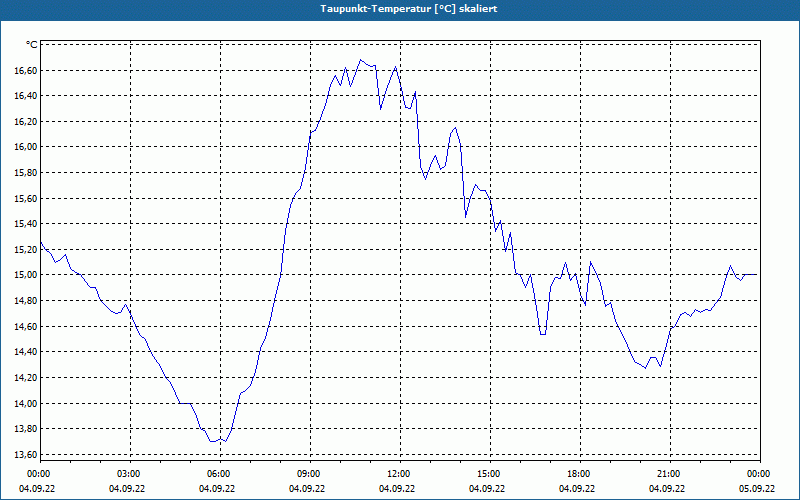Pick the 14,40 y-axis label
This screenshot has height=500, width=800.
point(26,352)
